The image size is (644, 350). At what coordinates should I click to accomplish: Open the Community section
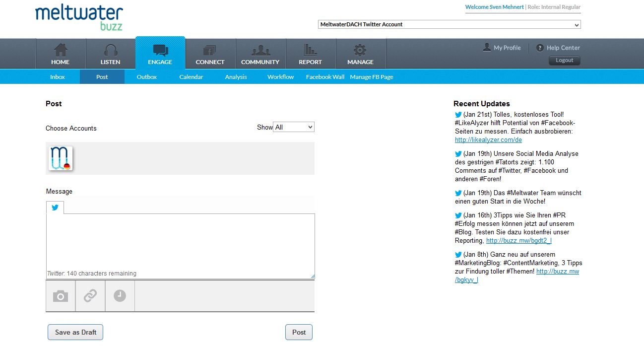[260, 54]
